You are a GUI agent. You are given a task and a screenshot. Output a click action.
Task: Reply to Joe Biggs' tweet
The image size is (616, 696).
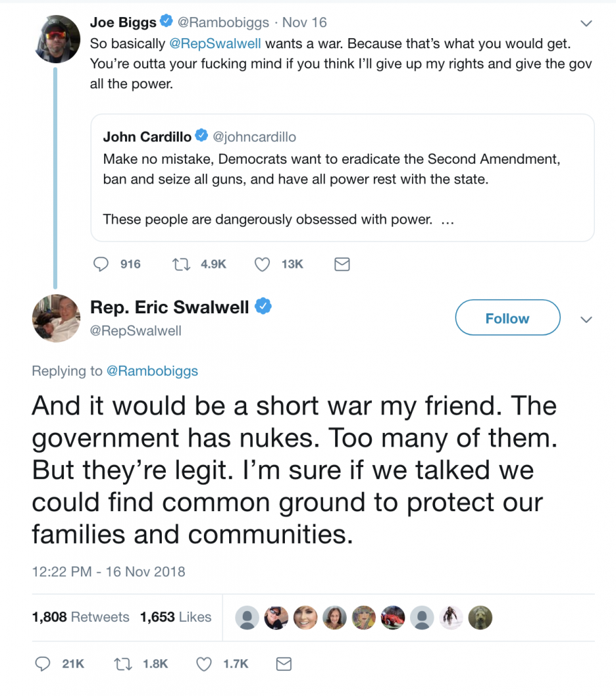[x=101, y=264]
